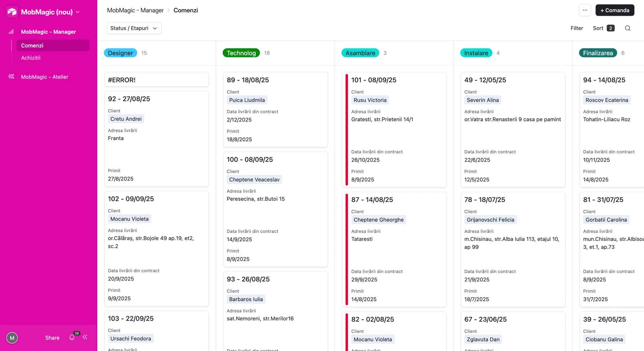Click the search magnifier icon
This screenshot has height=351, width=644.
628,28
